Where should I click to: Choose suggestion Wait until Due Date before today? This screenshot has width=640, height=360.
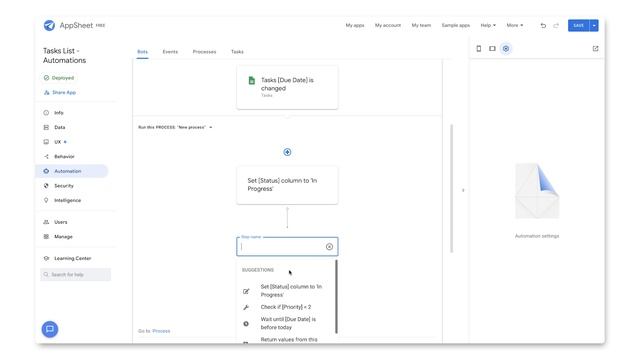tap(286, 323)
